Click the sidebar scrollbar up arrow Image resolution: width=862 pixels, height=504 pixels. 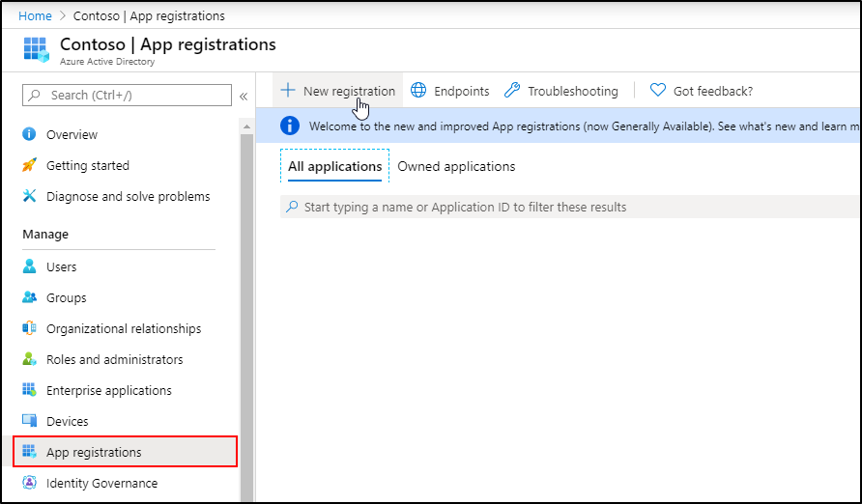point(246,126)
